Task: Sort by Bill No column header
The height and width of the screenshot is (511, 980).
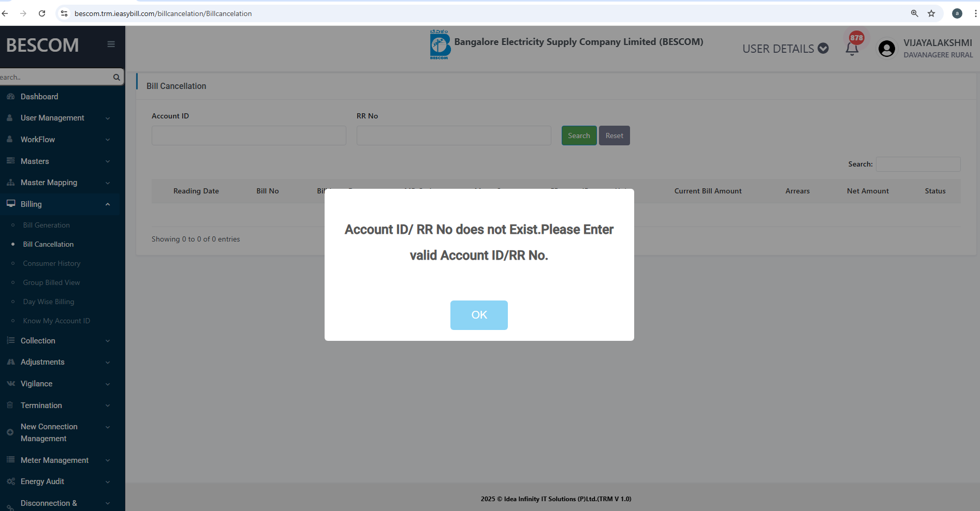Action: tap(268, 191)
